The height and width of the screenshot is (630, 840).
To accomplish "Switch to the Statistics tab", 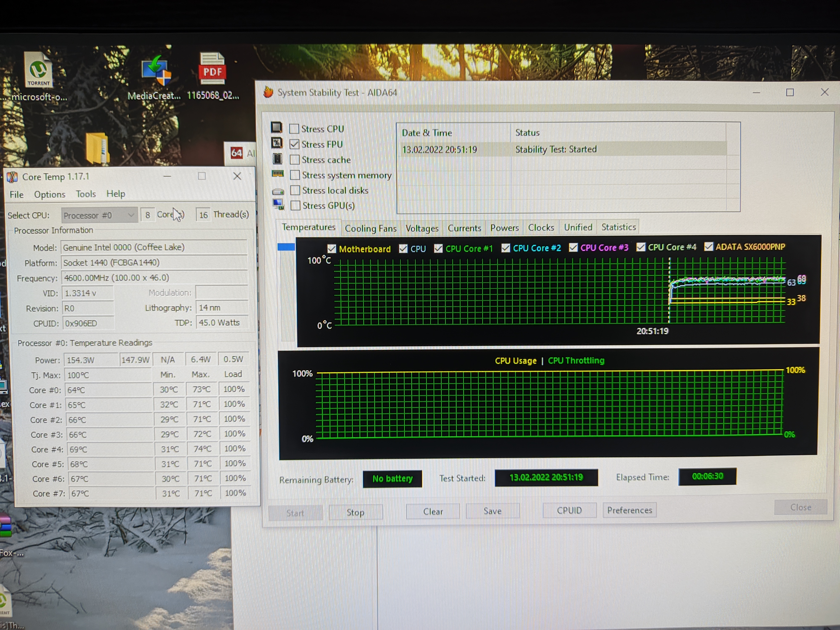I will click(618, 227).
